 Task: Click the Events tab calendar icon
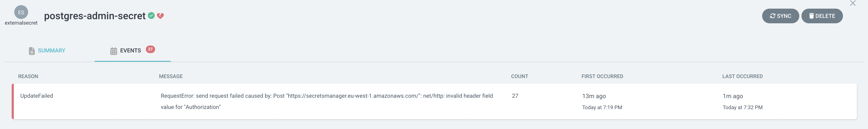click(x=114, y=51)
